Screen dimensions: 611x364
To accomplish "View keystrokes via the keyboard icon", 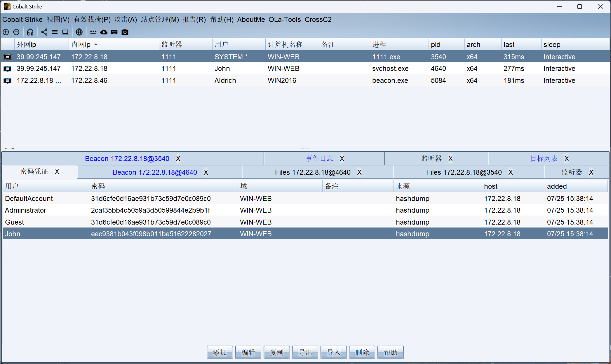I will click(x=114, y=32).
